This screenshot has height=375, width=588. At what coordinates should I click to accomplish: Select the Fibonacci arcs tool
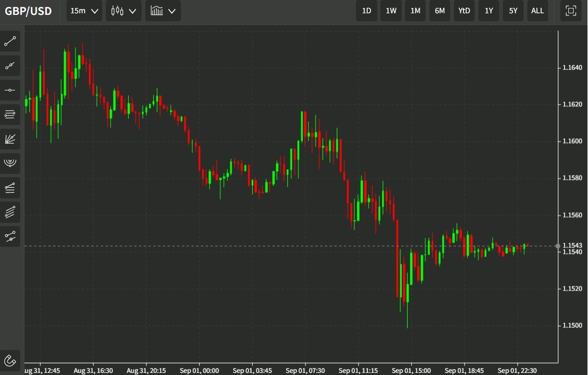pyautogui.click(x=10, y=163)
